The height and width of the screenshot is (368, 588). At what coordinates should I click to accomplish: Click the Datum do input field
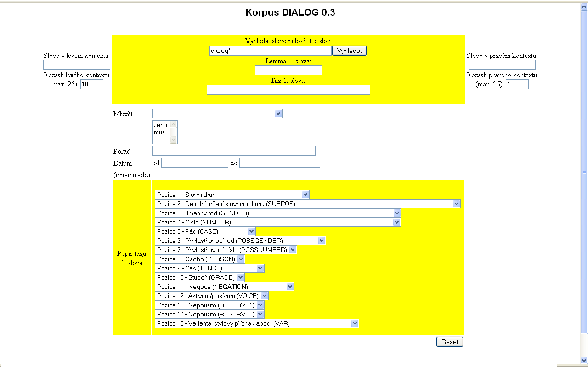[280, 163]
